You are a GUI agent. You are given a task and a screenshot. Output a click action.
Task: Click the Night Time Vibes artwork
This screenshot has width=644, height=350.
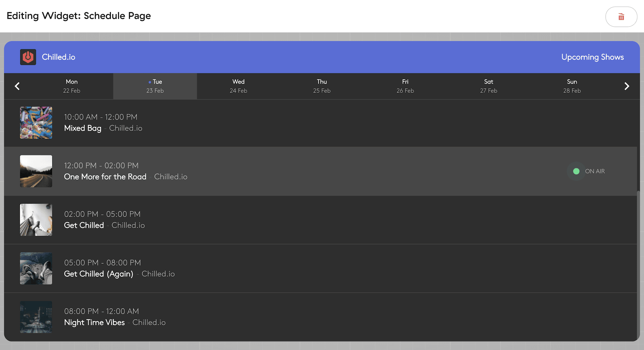[36, 317]
